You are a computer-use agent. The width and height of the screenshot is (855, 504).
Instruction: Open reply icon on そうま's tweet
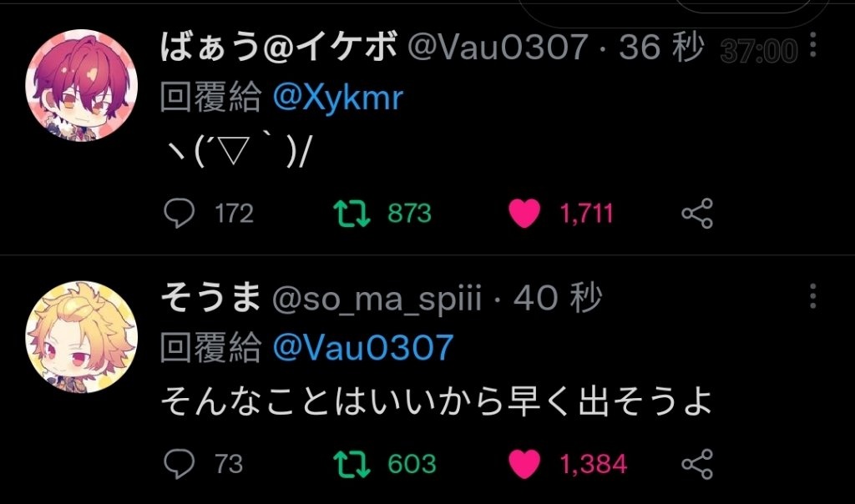click(x=179, y=464)
